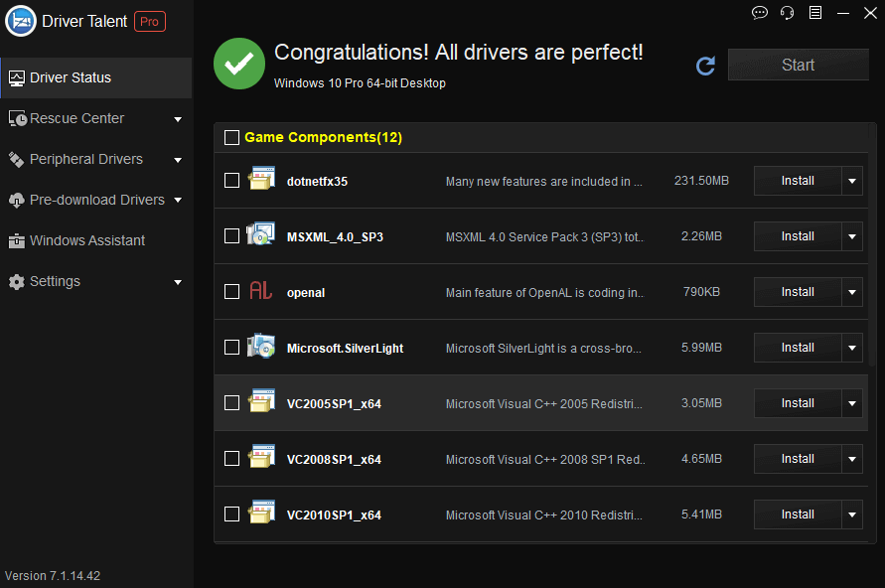Screen dimensions: 885x588
Task: Check the Game Components select-all checkbox
Action: [x=232, y=138]
